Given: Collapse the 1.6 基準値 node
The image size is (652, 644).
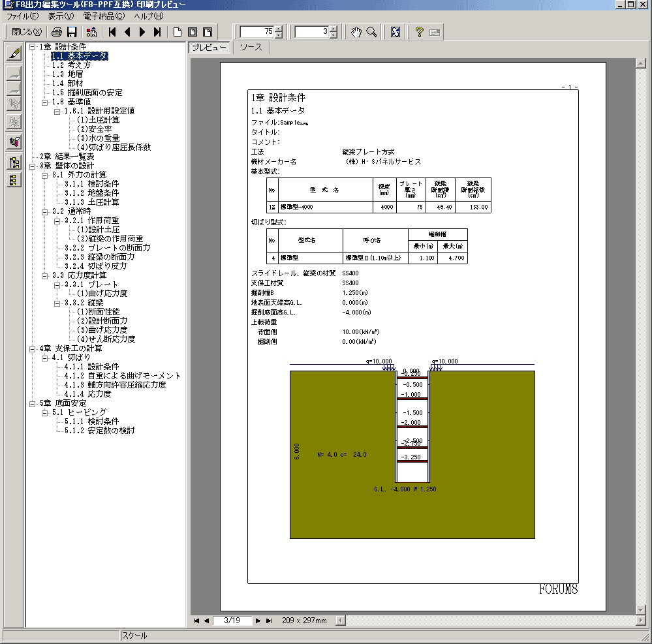Looking at the screenshot, I should (45, 102).
